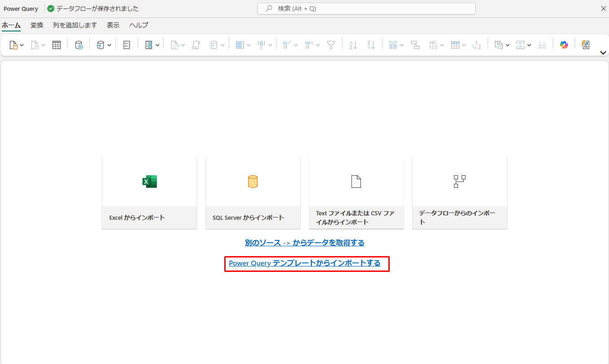Click the data source settings icon
This screenshot has height=364, width=609.
tap(79, 45)
